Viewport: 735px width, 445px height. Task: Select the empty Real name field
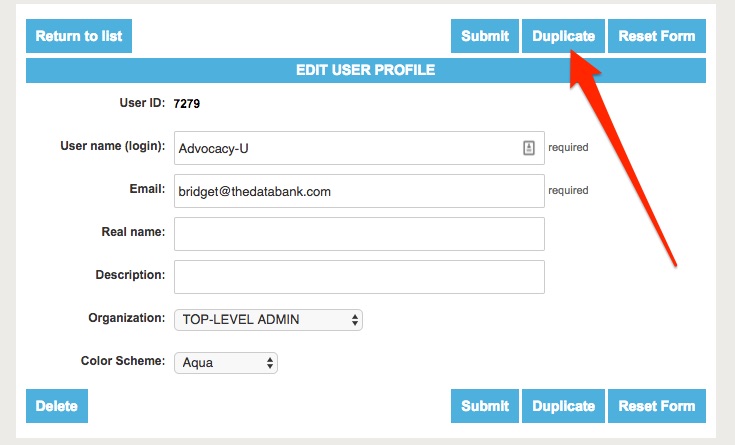point(359,234)
